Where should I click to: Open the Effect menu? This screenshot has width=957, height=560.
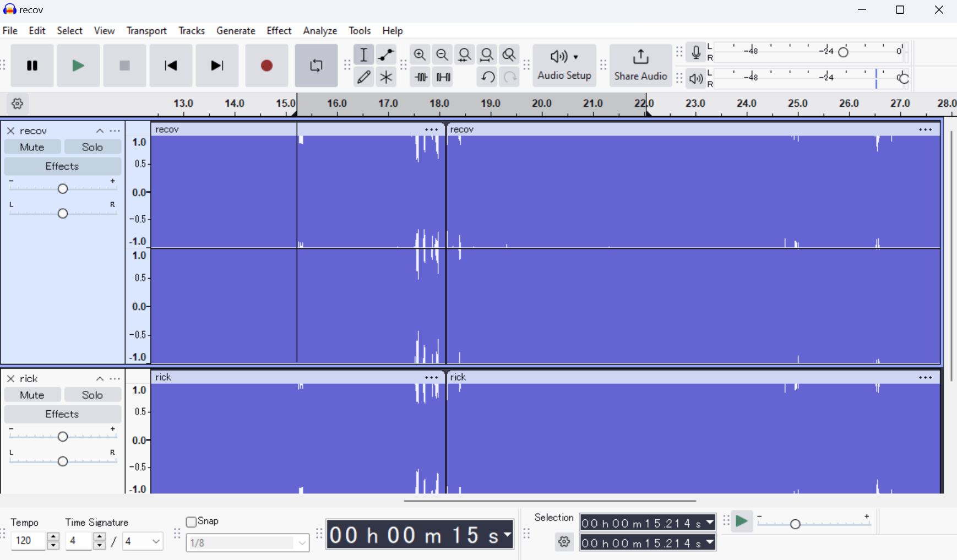coord(279,31)
